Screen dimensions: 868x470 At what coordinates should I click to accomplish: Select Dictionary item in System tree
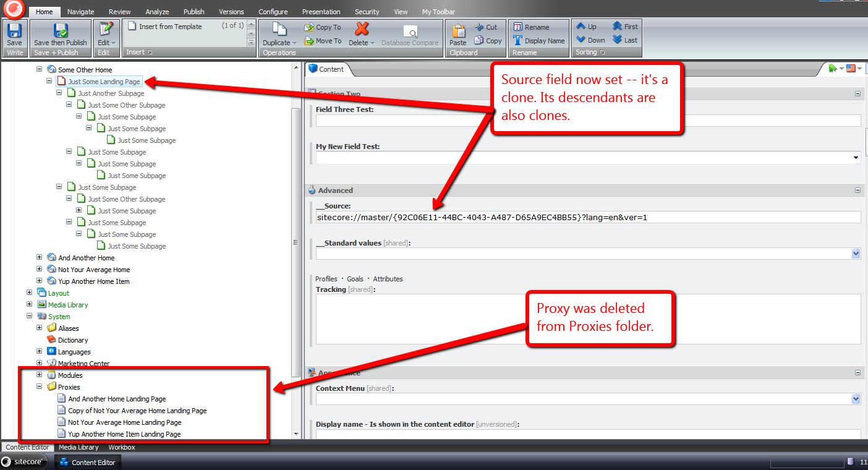[73, 340]
